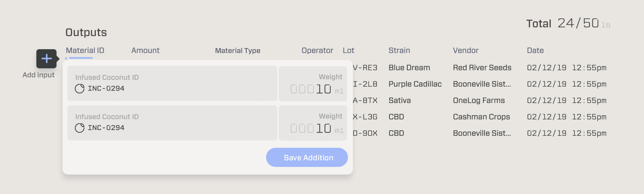
Task: Click the Date column header
Action: (535, 50)
